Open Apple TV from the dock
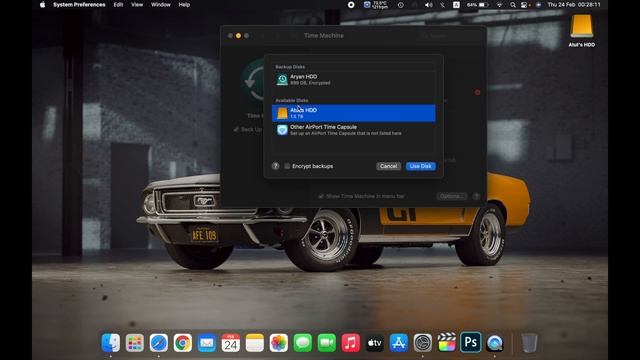 pyautogui.click(x=375, y=343)
